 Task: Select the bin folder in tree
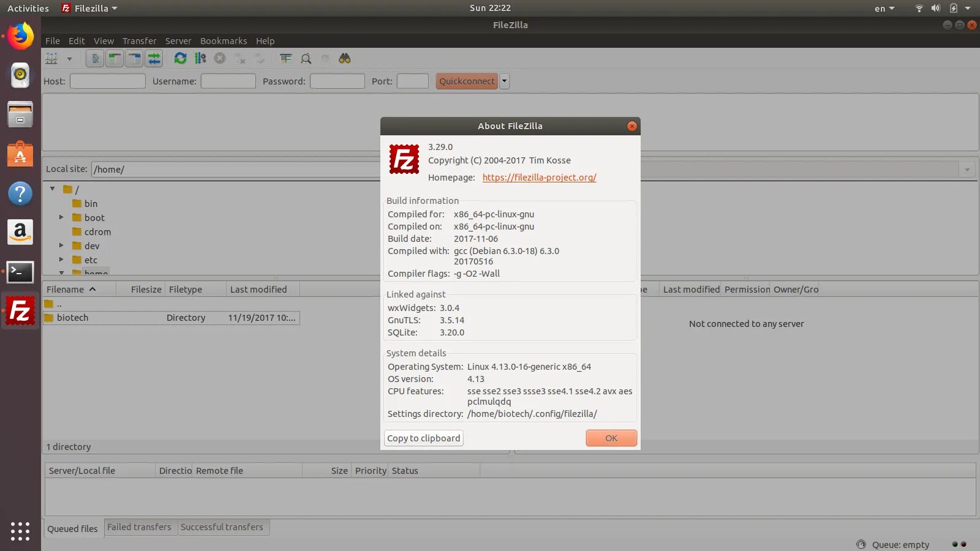coord(91,203)
